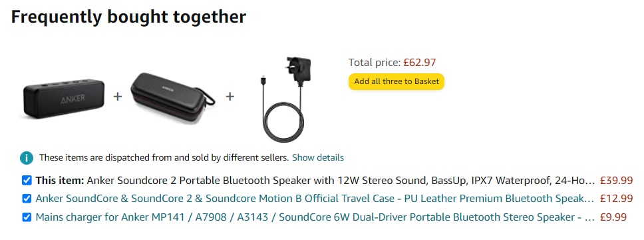Click the £12.99 travel case price

point(617,199)
